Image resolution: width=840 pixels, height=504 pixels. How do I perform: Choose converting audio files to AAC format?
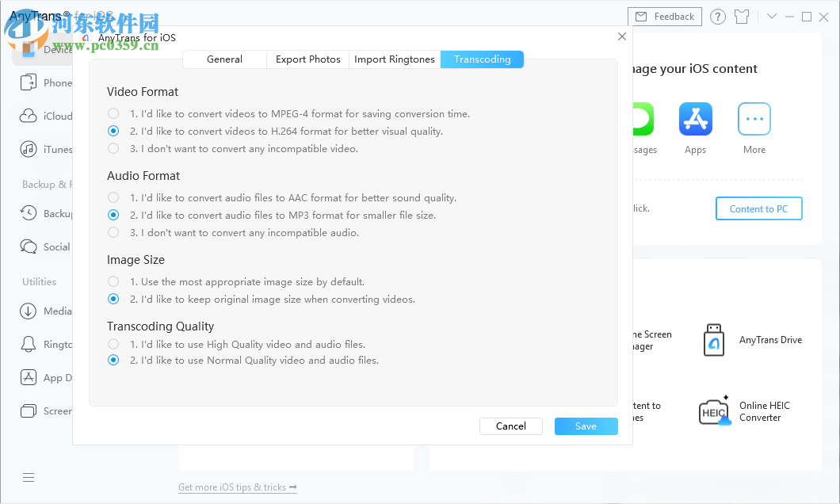(x=113, y=197)
